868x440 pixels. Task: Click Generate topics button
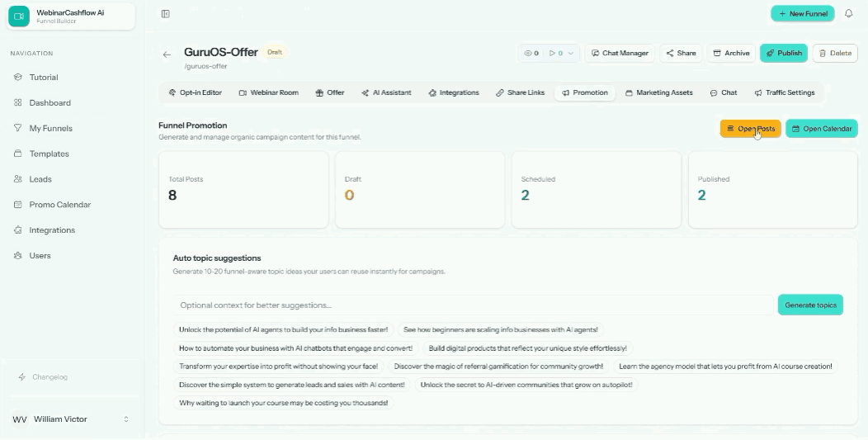click(x=810, y=305)
